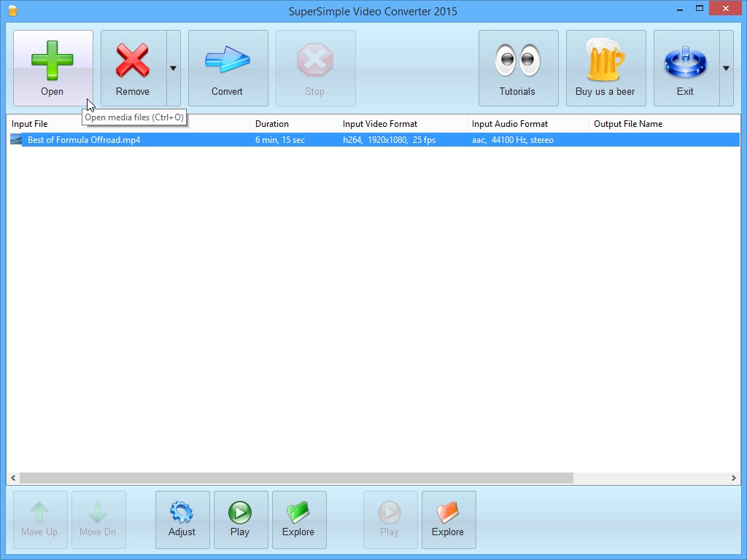Click the horizontal scrollbar thumb
Viewport: 747px width, 560px height.
click(x=296, y=478)
